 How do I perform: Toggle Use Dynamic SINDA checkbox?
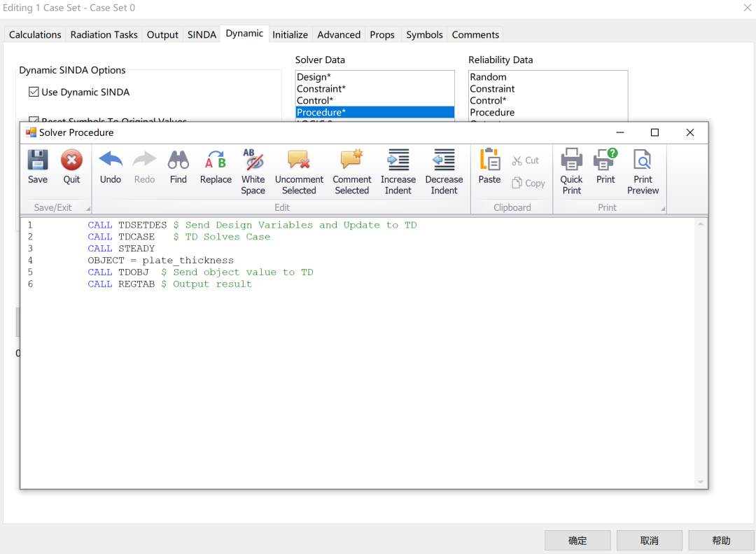click(34, 92)
